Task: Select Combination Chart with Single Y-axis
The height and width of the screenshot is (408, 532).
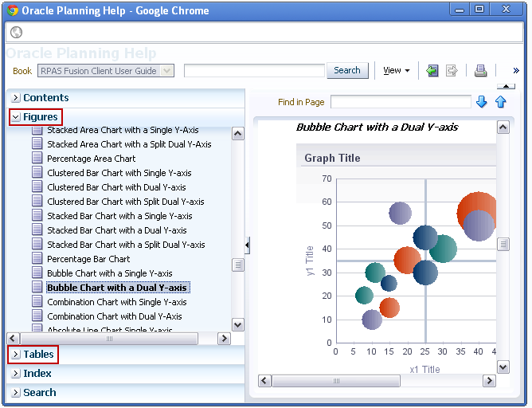Action: [x=117, y=302]
